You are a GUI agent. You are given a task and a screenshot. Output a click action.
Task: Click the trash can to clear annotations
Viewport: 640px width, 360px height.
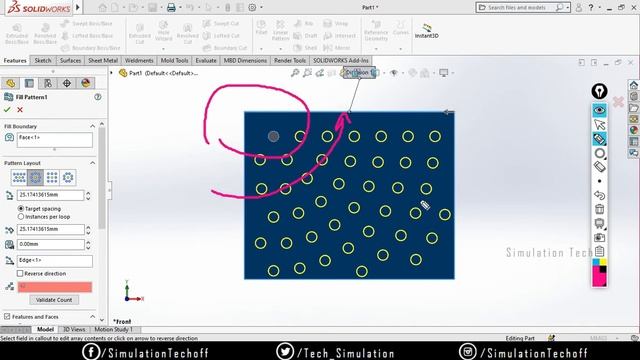point(599,209)
